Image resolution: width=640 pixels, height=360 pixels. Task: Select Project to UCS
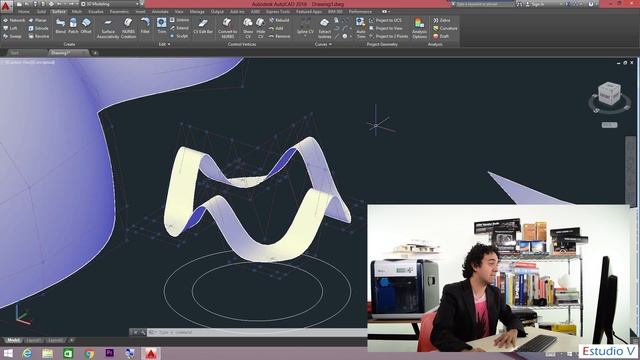(385, 20)
